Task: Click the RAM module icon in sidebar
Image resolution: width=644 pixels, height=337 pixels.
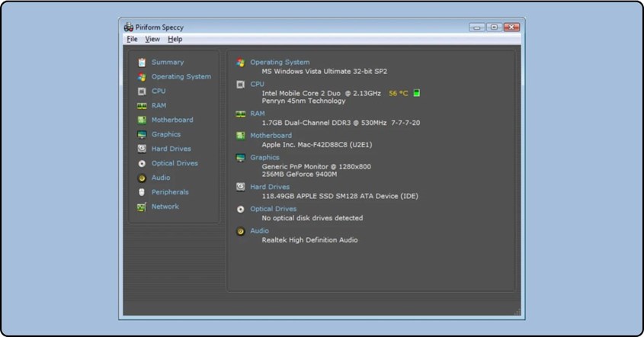Action: point(142,106)
